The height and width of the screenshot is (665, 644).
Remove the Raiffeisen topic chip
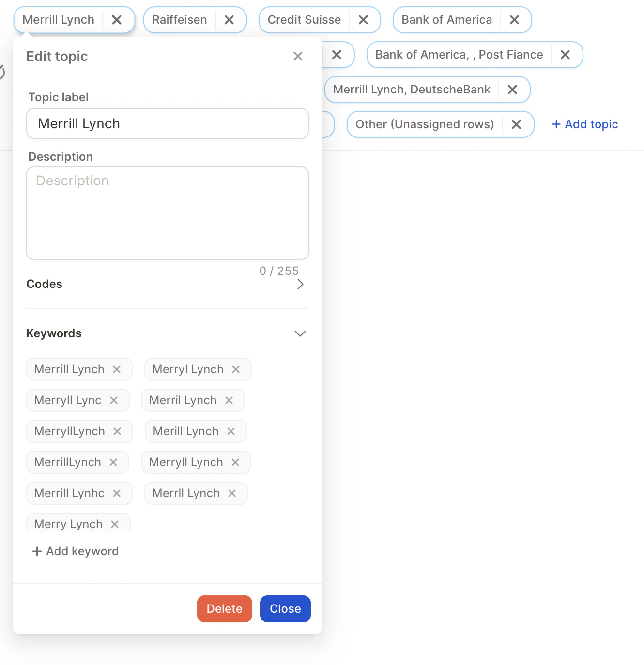pyautogui.click(x=229, y=20)
